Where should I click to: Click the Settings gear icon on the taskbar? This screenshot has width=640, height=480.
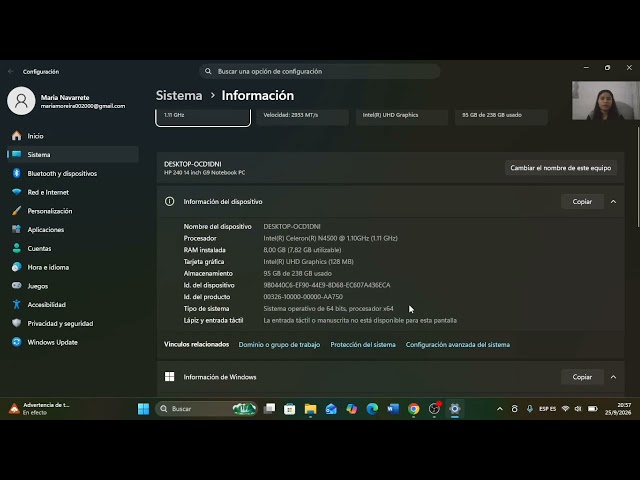pos(455,409)
